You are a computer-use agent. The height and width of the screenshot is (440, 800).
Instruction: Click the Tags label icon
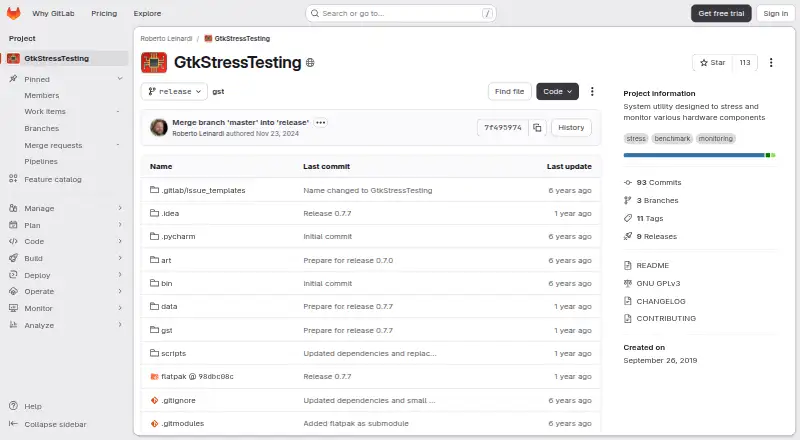point(628,218)
